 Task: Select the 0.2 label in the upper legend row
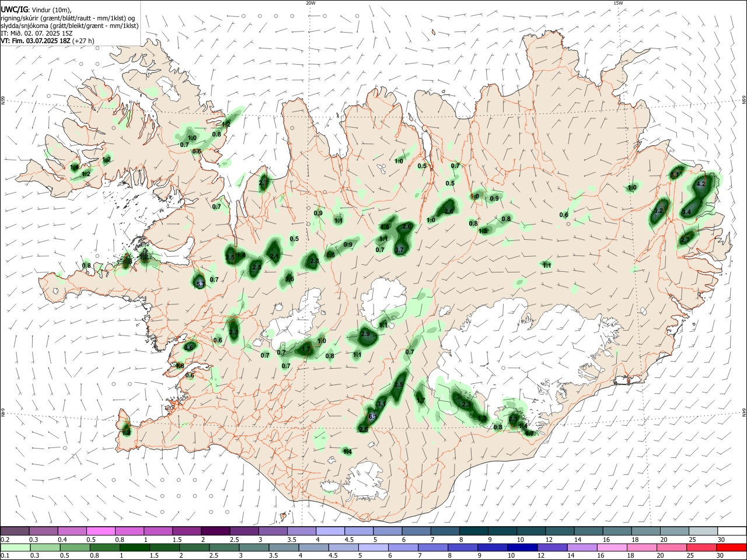(x=5, y=540)
